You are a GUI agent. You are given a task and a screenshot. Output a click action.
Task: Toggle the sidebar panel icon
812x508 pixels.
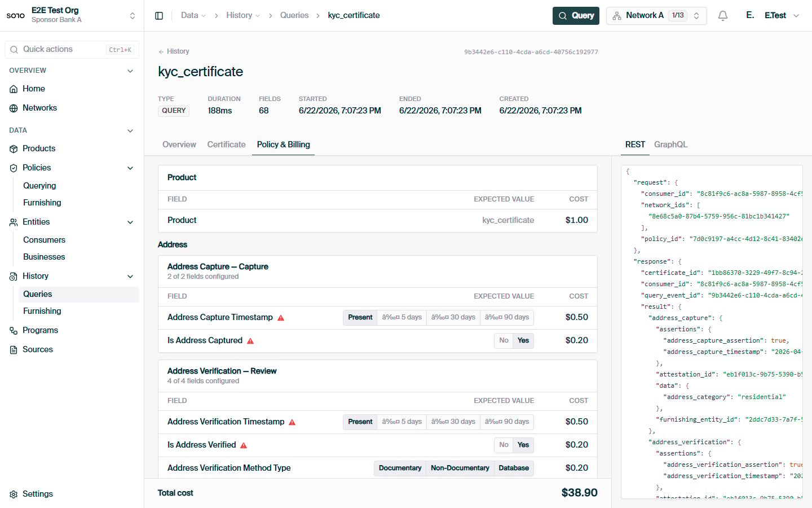coord(159,16)
